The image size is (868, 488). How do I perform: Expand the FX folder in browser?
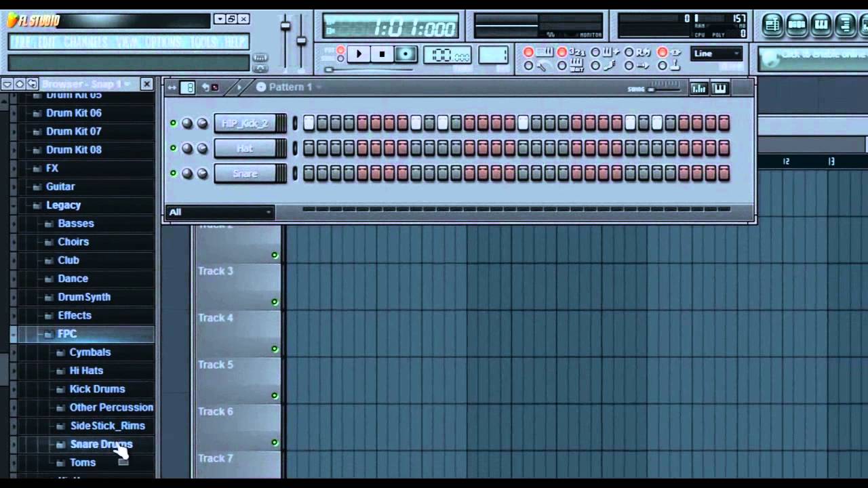(x=52, y=168)
